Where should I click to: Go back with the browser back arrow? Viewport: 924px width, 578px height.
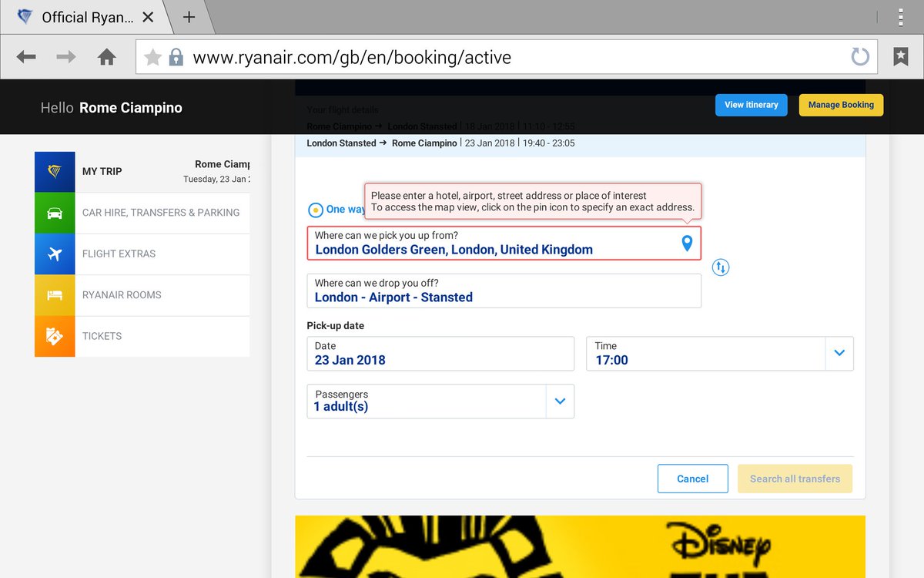coord(26,57)
